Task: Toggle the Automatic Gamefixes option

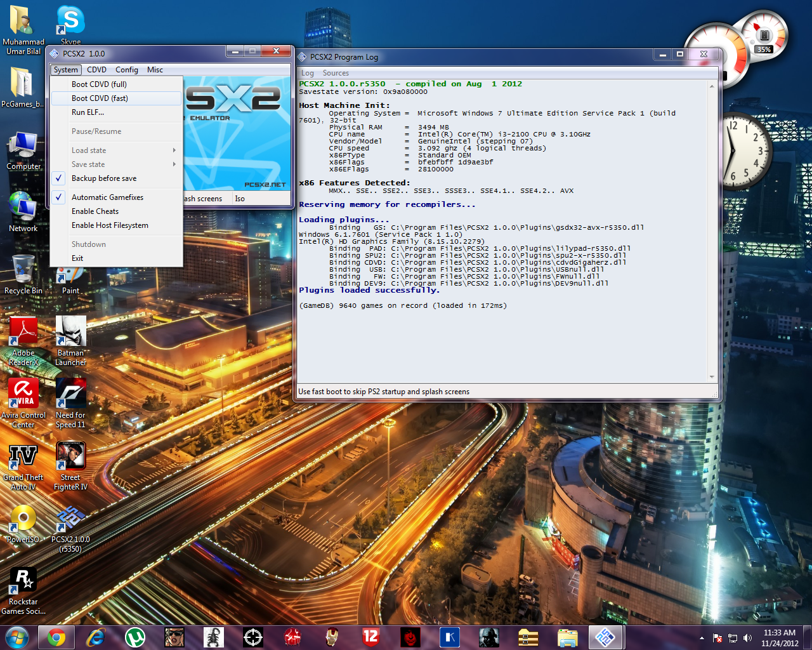Action: point(116,197)
